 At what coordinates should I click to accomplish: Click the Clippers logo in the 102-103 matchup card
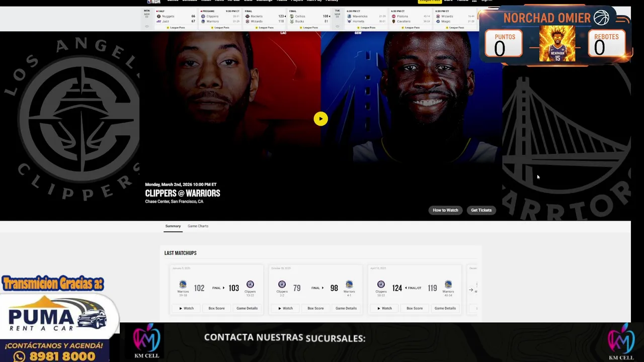250,285
